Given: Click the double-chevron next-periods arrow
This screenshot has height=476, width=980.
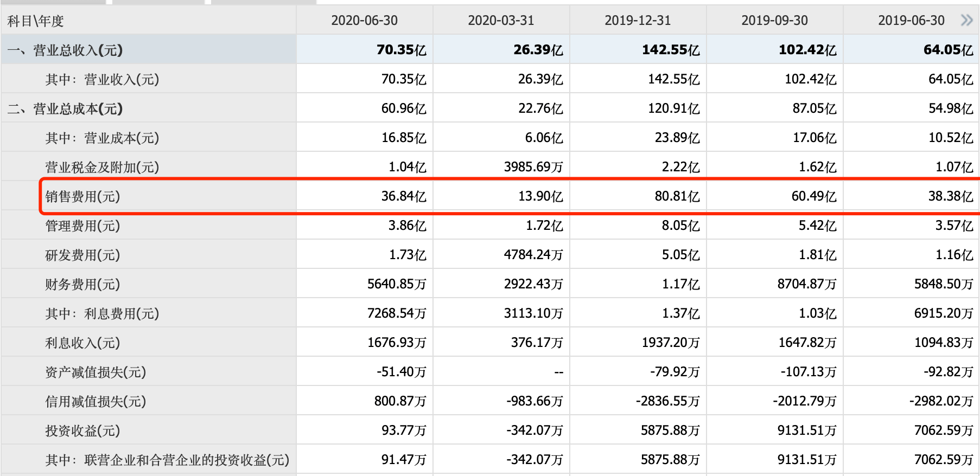Looking at the screenshot, I should pyautogui.click(x=966, y=21).
